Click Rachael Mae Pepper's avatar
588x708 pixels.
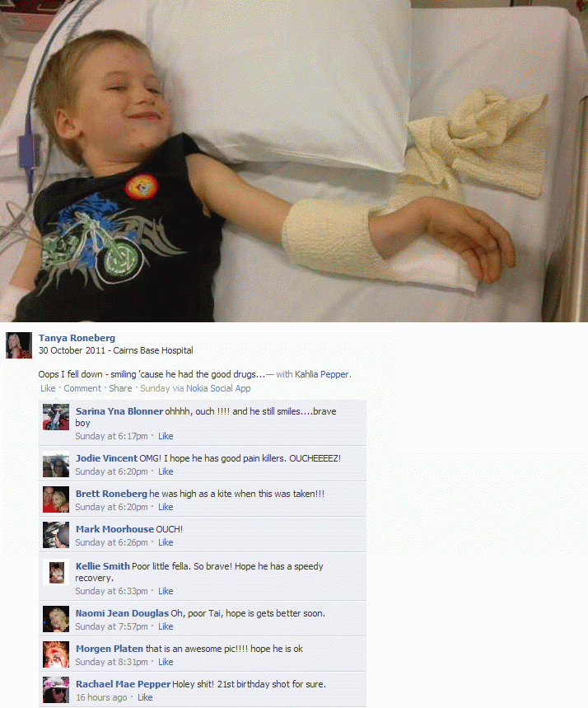pos(56,690)
